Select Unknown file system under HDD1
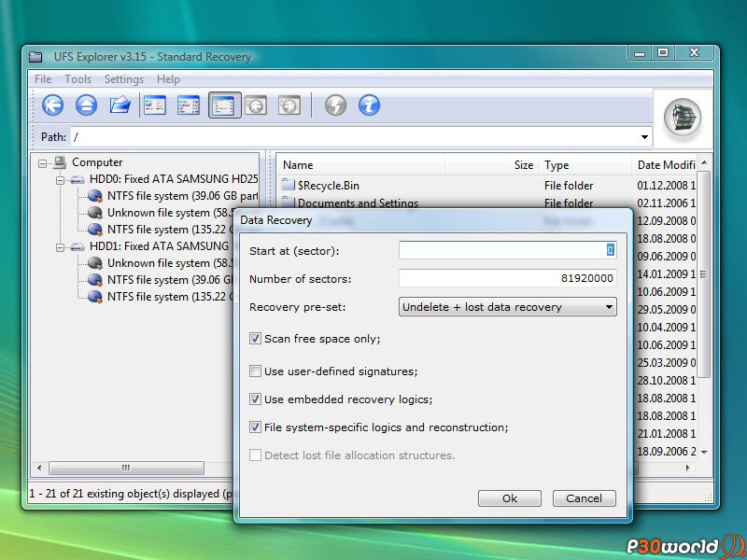The height and width of the screenshot is (560, 747). point(170,263)
